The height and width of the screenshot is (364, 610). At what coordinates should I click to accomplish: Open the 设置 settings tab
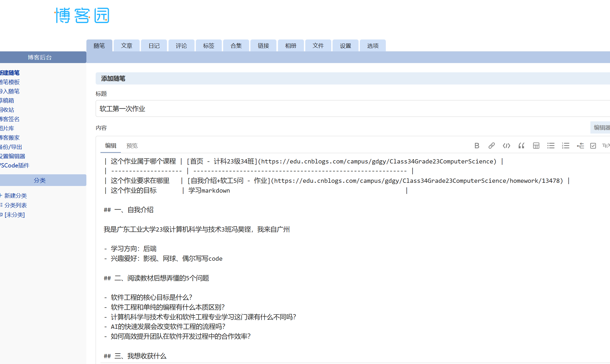click(x=345, y=46)
